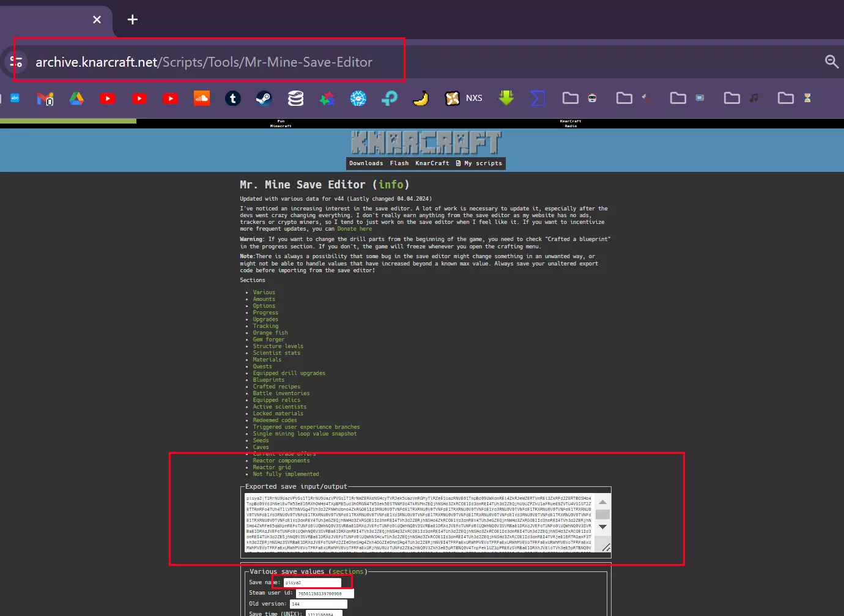Image resolution: width=844 pixels, height=616 pixels.
Task: Jump to the Tracking section
Action: pyautogui.click(x=265, y=326)
